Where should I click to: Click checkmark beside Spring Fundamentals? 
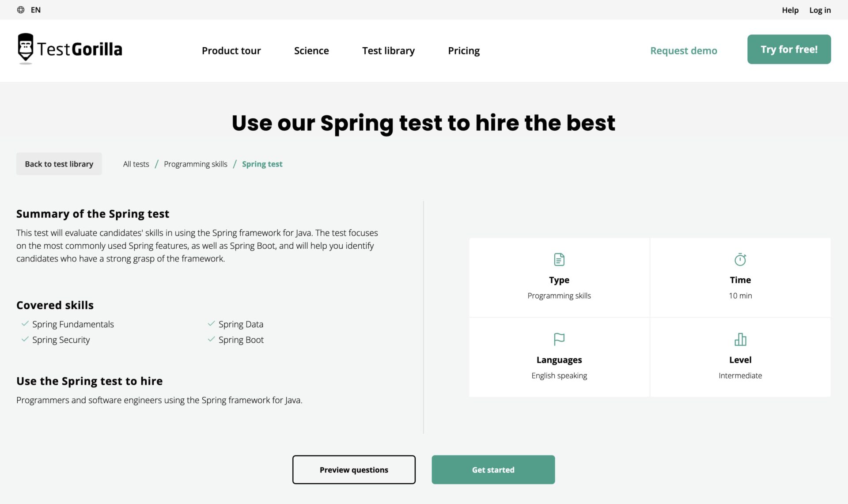click(x=25, y=324)
